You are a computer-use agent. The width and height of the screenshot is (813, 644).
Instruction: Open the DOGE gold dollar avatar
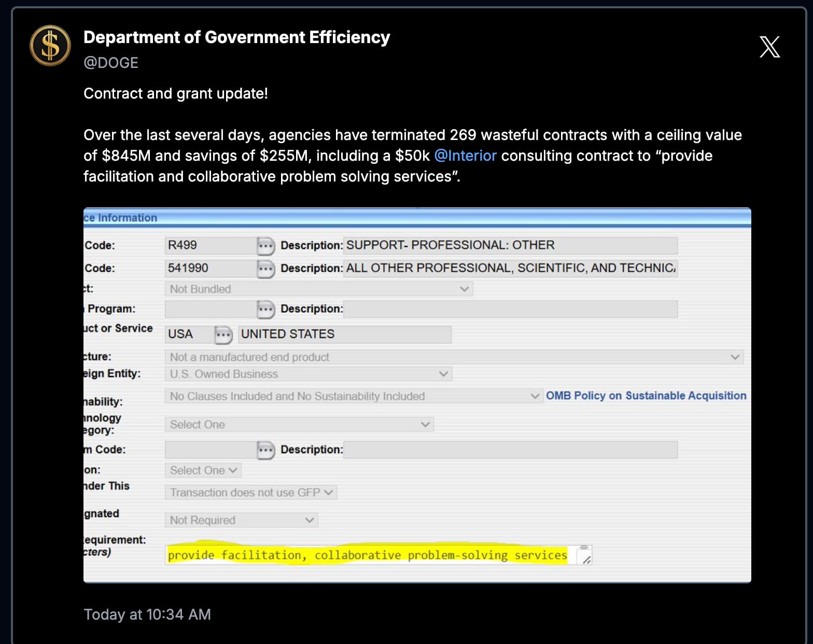[x=50, y=46]
